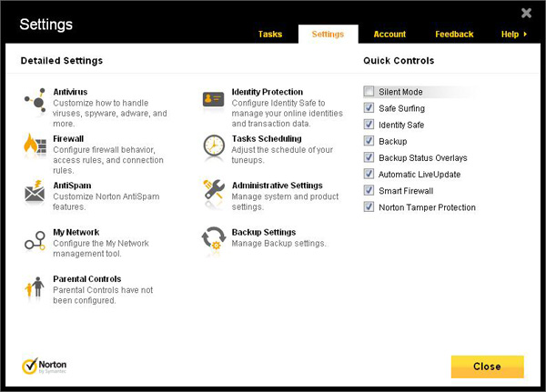
Task: Click the My Network nodes icon
Action: 35,240
